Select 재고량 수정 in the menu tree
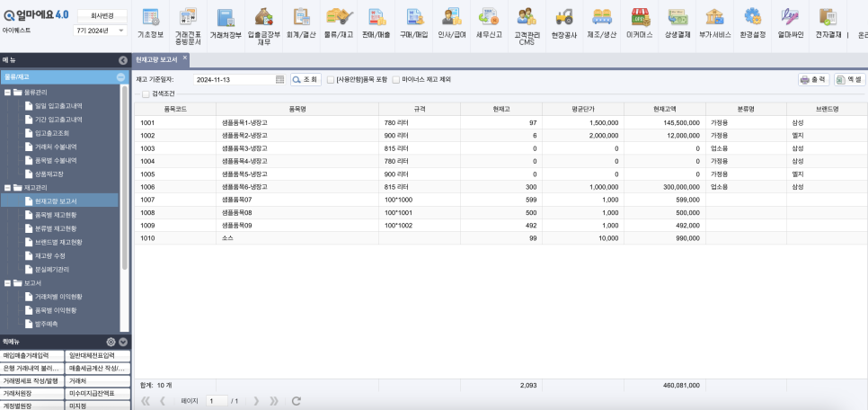The height and width of the screenshot is (410, 868). (49, 256)
